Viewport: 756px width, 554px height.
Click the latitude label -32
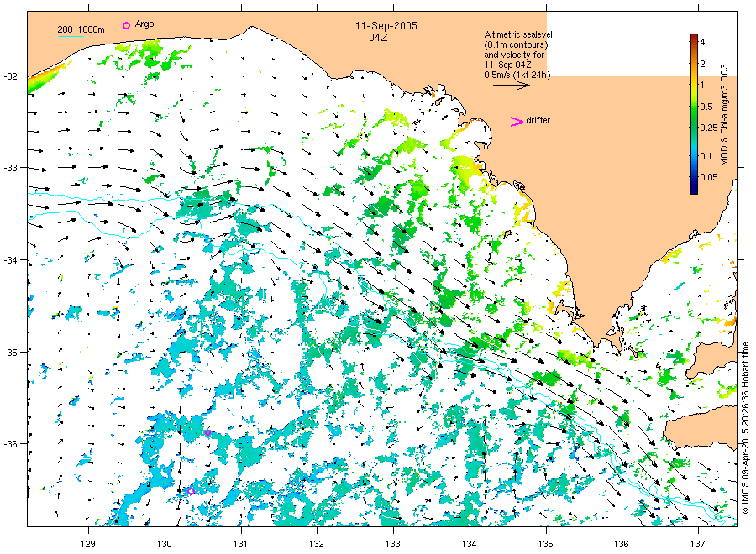point(10,76)
